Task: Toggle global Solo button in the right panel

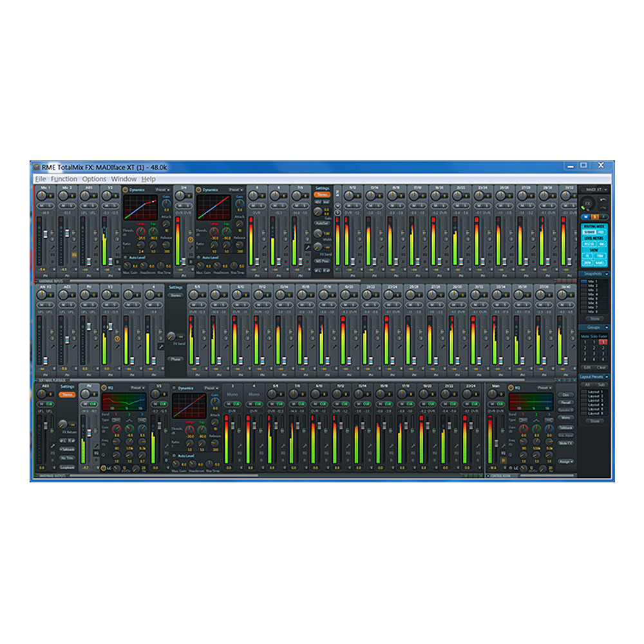Action: [x=594, y=217]
